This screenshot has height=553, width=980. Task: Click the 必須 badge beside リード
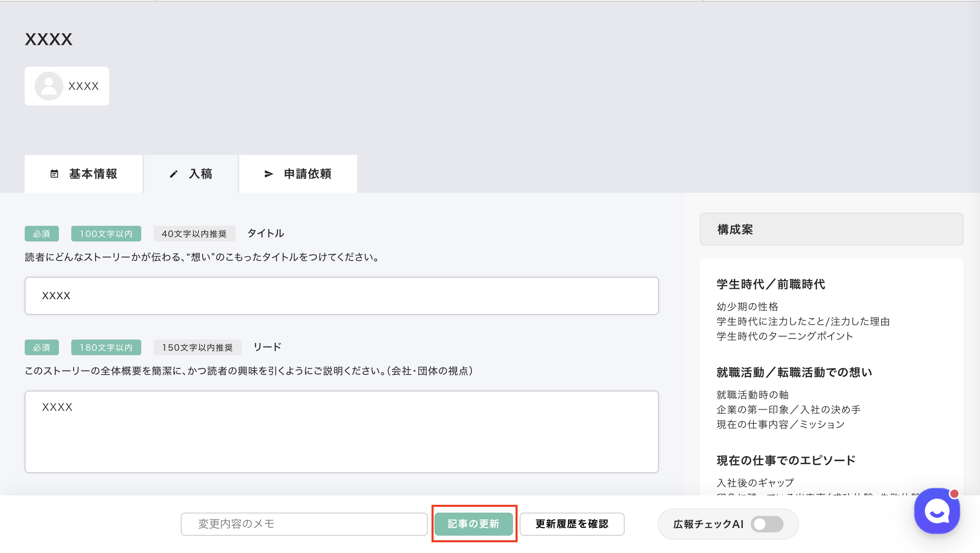pos(42,347)
